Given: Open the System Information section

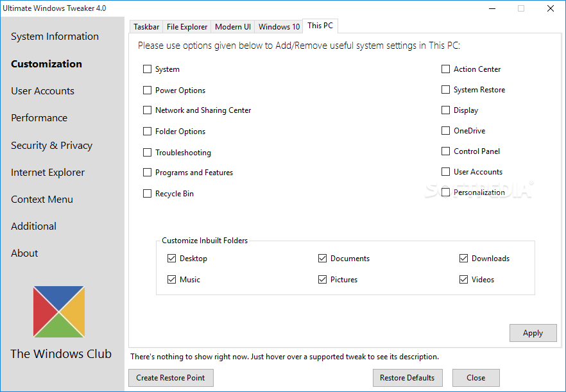Looking at the screenshot, I should coord(55,37).
